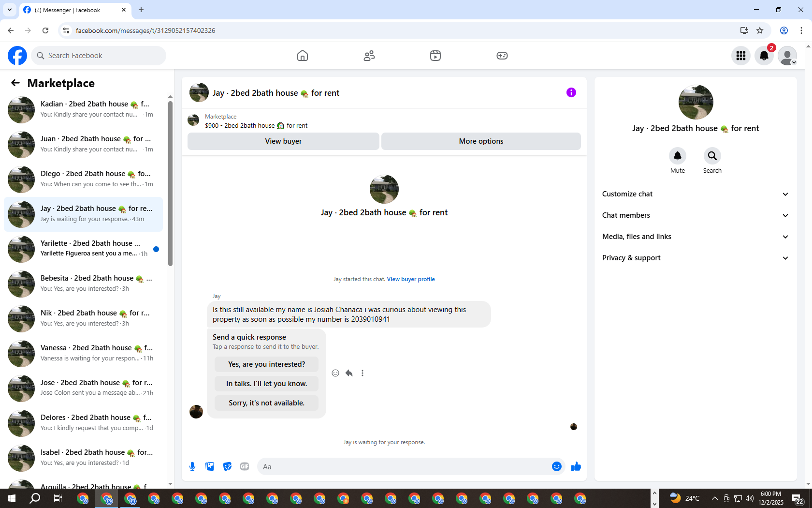Open Windows notification center icon
The width and height of the screenshot is (812, 508).
[797, 498]
